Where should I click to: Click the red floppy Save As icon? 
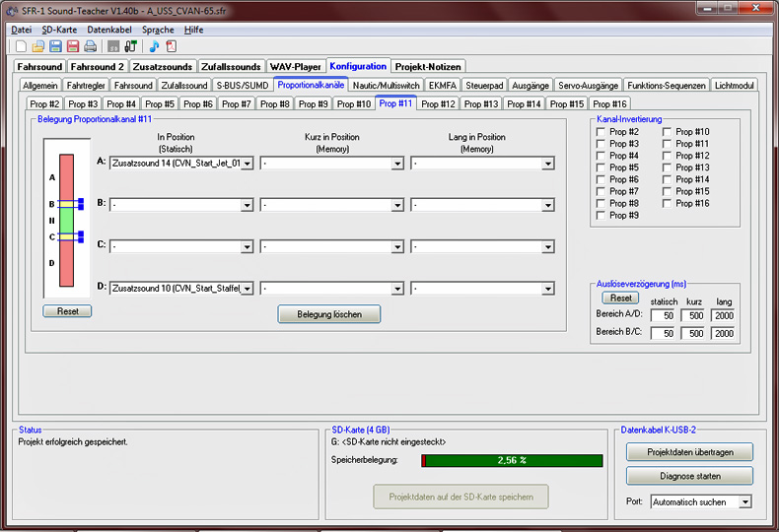(73, 46)
